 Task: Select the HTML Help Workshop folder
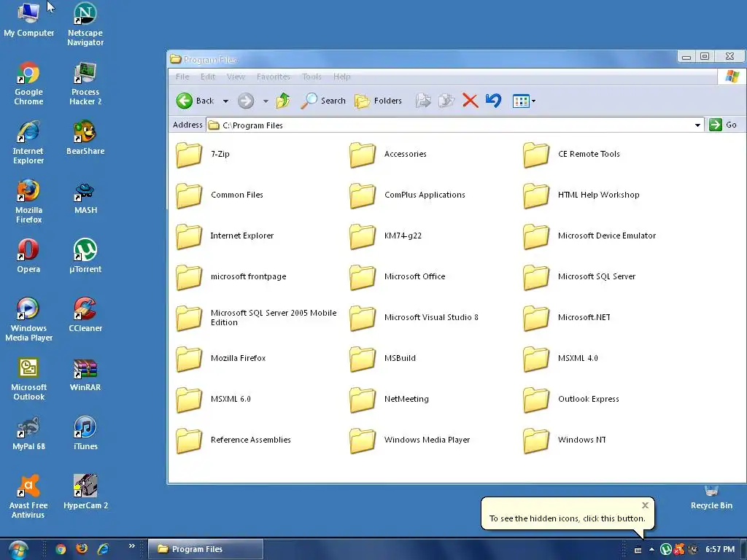(581, 195)
